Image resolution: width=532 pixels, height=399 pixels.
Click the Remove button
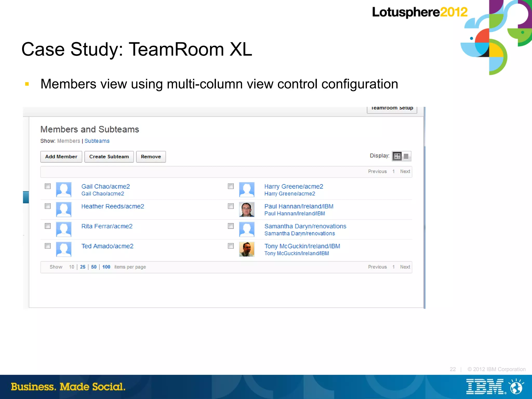(151, 157)
